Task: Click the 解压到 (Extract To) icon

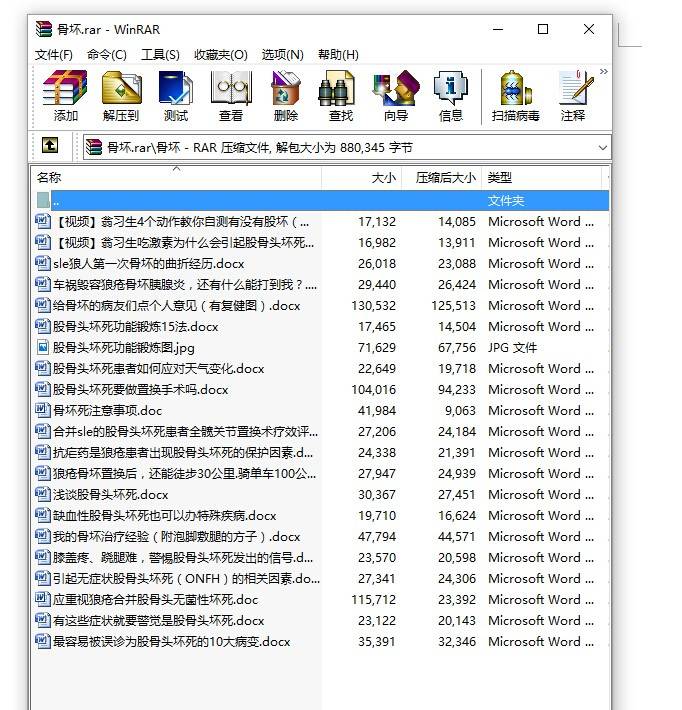Action: point(121,96)
